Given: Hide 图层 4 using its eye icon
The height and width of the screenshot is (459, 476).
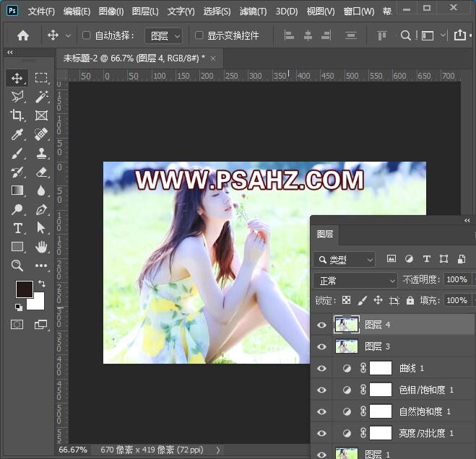Looking at the screenshot, I should click(321, 325).
